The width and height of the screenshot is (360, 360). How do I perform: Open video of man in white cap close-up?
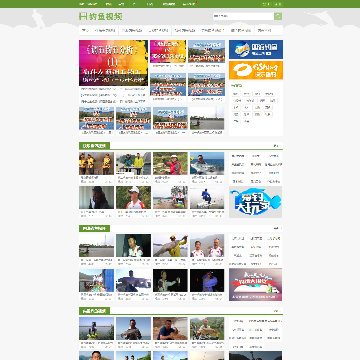click(x=133, y=197)
